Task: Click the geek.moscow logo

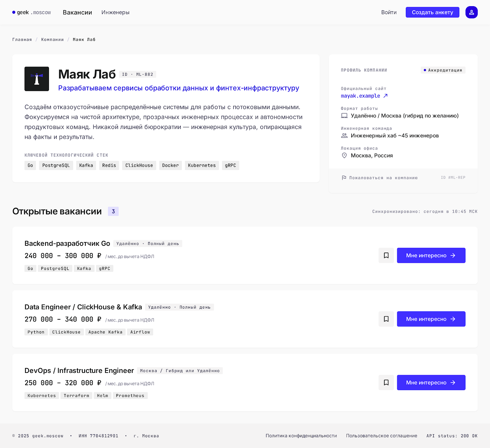Action: pos(32,12)
